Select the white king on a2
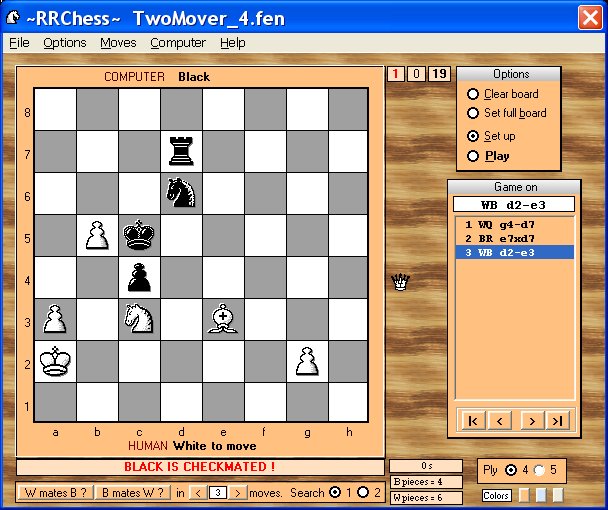The height and width of the screenshot is (510, 608). tap(55, 360)
